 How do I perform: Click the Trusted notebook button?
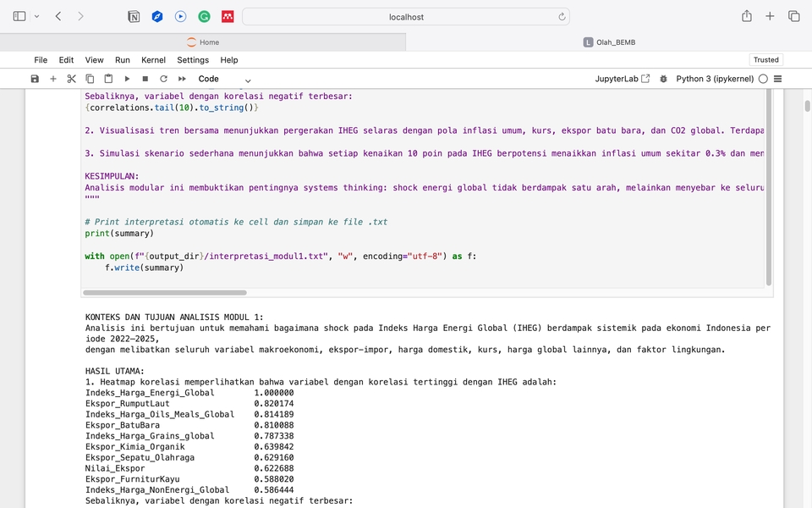tap(765, 60)
